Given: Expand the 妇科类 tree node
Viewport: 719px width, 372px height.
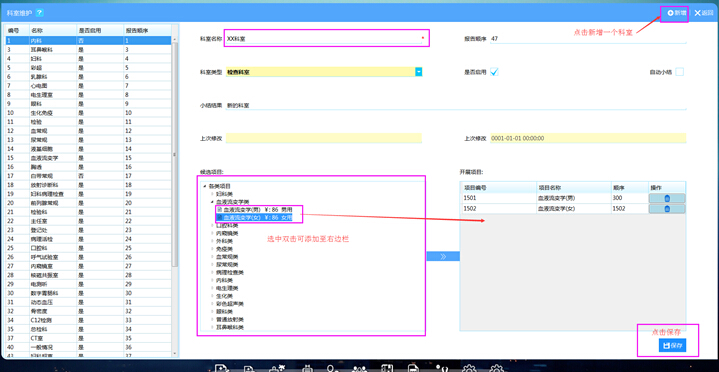Looking at the screenshot, I should pyautogui.click(x=212, y=194).
